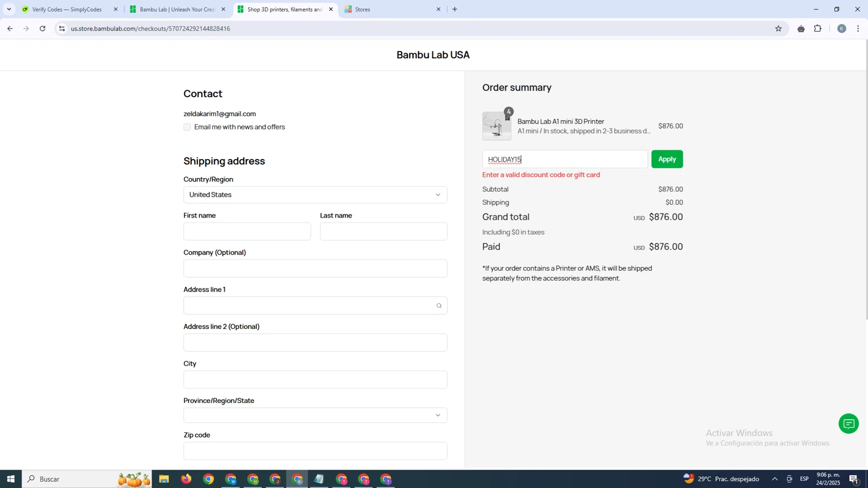Open the network icon in the system tray
Viewport: 868px width, 488px height.
(x=789, y=479)
